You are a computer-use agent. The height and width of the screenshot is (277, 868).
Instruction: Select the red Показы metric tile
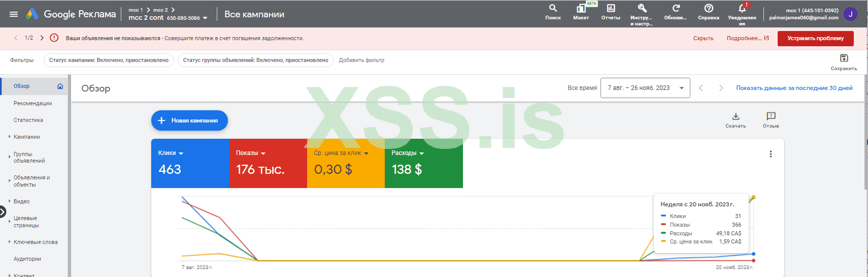coord(268,163)
